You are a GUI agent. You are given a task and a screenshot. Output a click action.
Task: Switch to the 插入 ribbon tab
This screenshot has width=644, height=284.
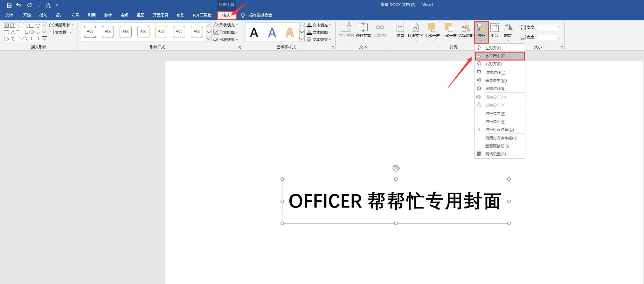pos(43,15)
